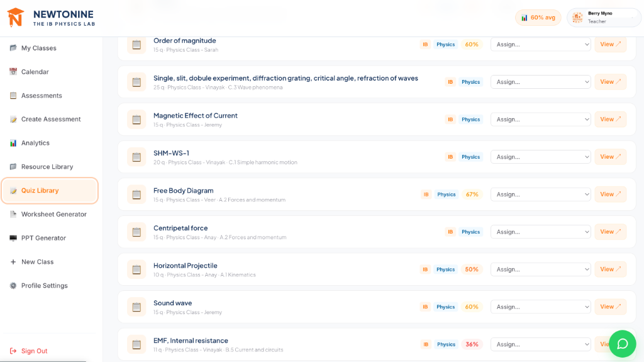This screenshot has width=644, height=362.
Task: Click the Create Assessment pencil icon
Action: [13, 119]
